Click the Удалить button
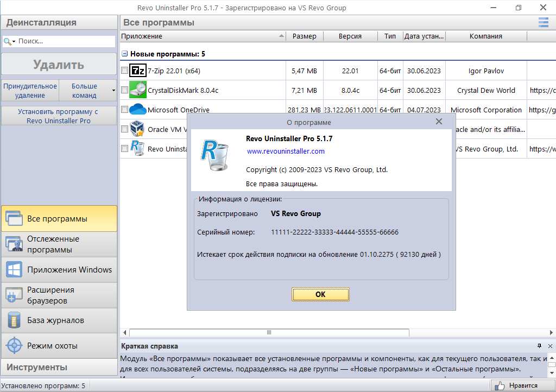Viewport: 556px width, 392px height. [x=59, y=65]
